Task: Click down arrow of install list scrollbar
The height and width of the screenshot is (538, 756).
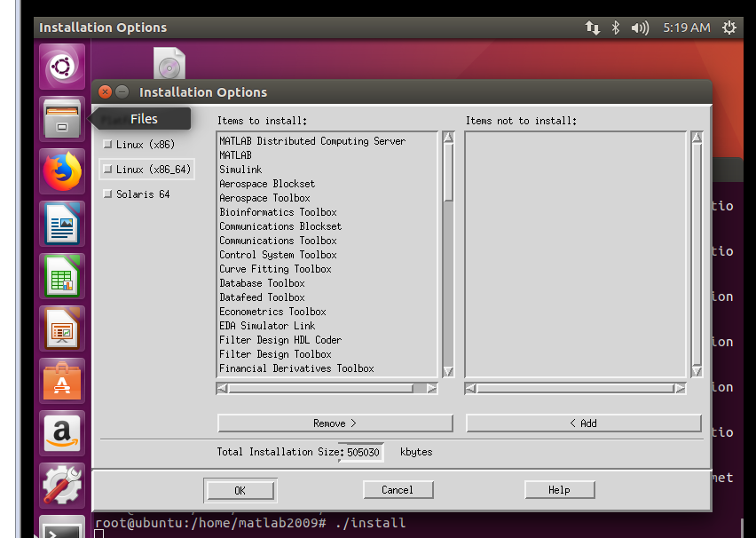Action: pos(448,371)
